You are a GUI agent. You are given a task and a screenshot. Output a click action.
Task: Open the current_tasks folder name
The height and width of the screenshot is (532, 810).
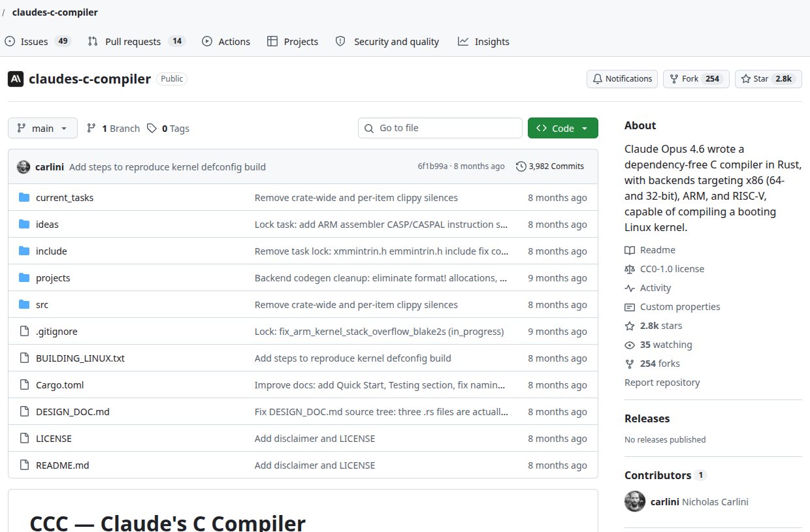point(65,197)
